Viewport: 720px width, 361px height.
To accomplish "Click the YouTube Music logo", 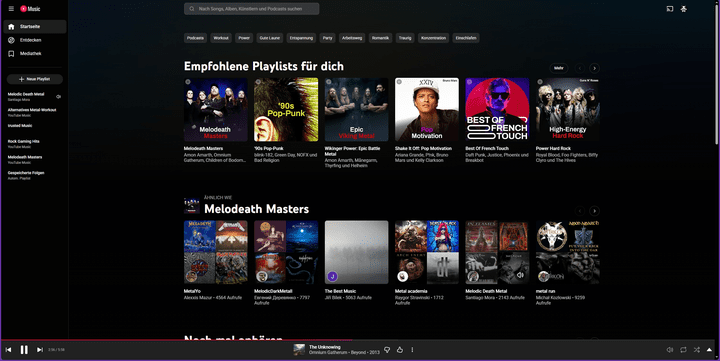I will point(30,9).
